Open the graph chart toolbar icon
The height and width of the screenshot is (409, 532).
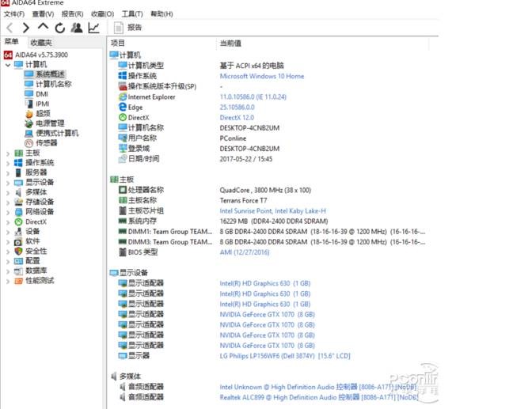click(x=93, y=28)
